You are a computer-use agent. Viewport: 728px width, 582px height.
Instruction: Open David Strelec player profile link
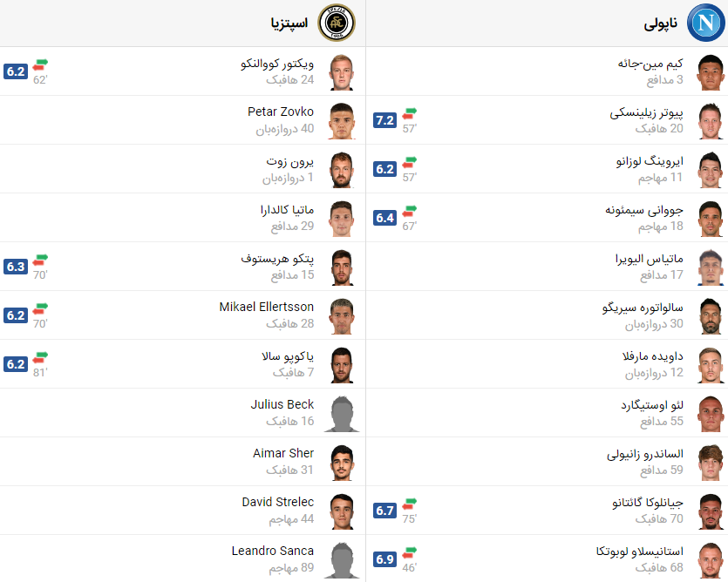click(277, 502)
